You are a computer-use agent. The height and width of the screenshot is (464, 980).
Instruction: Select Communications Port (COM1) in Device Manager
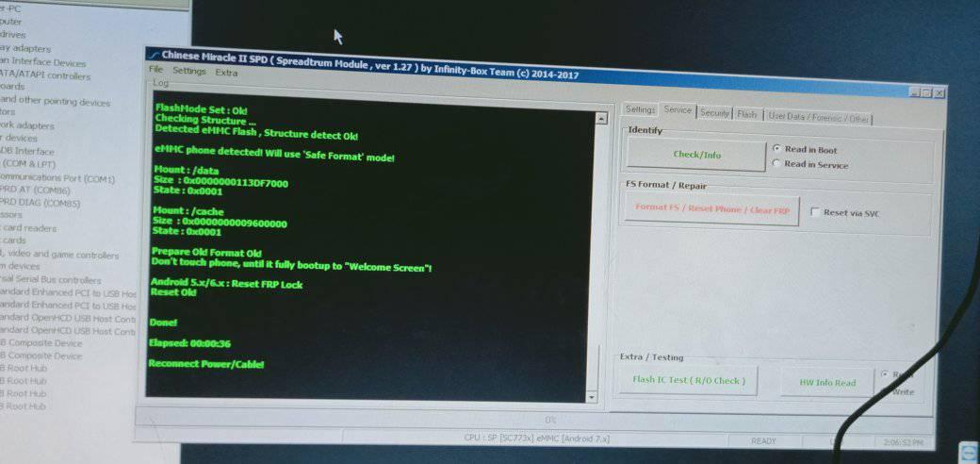[57, 178]
